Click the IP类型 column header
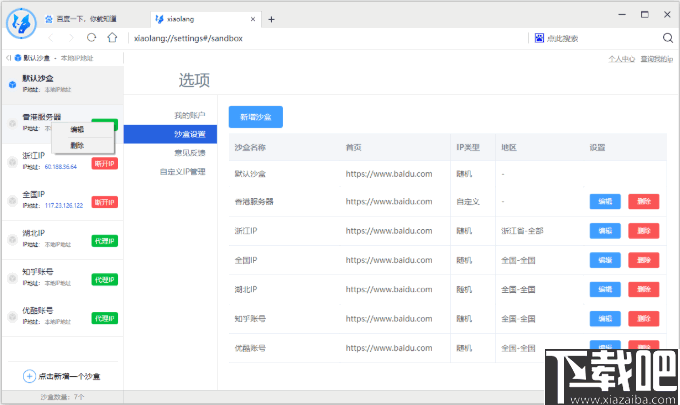The image size is (680, 405). tap(468, 147)
